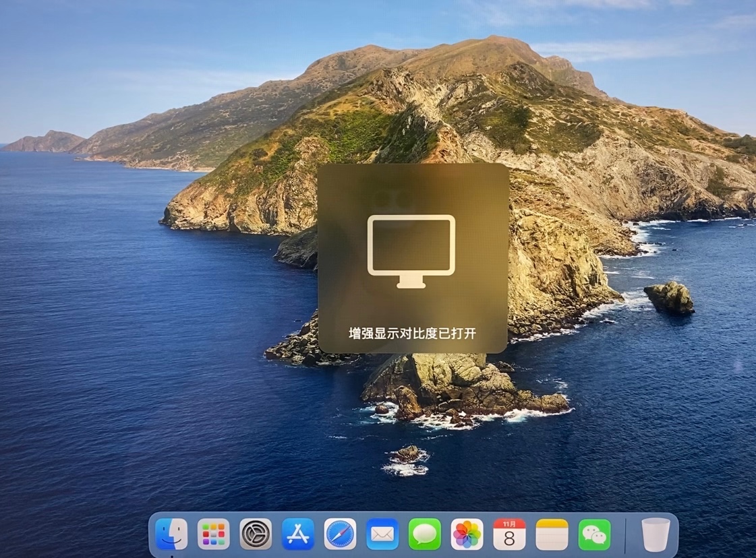The image size is (756, 558).
Task: Open System Preferences gear icon
Action: (x=256, y=534)
